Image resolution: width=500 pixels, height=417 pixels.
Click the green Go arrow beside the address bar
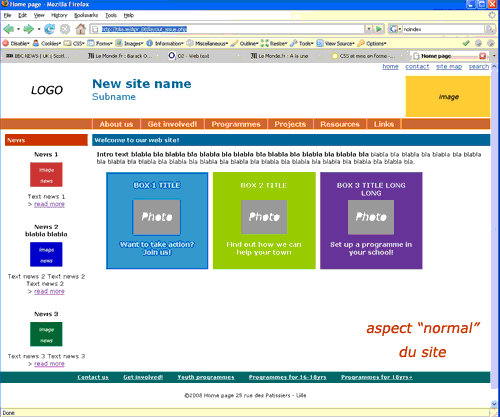pos(379,29)
